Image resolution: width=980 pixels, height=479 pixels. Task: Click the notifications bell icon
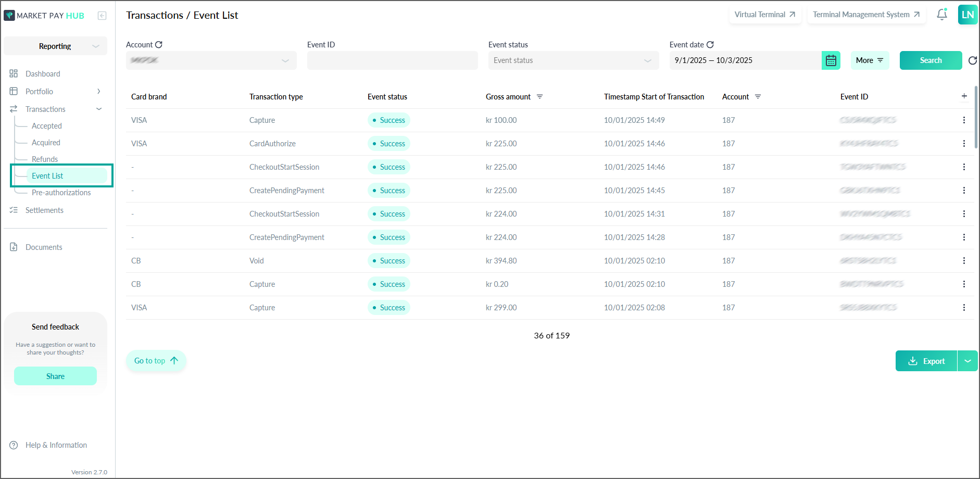point(942,15)
